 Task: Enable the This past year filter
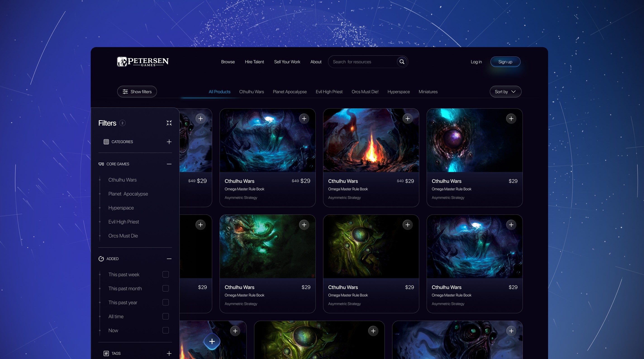[166, 302]
